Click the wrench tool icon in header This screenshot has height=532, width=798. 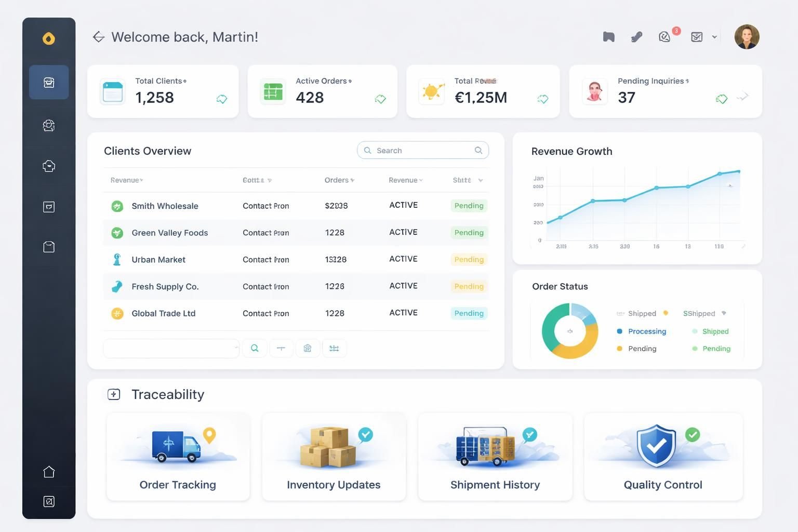636,37
